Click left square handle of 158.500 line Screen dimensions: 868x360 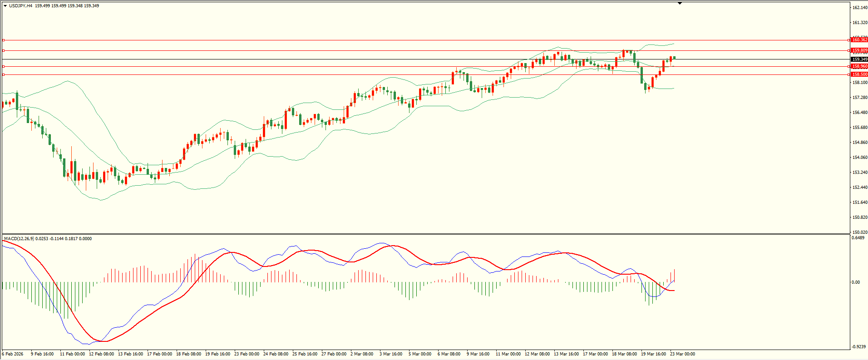tap(3, 74)
